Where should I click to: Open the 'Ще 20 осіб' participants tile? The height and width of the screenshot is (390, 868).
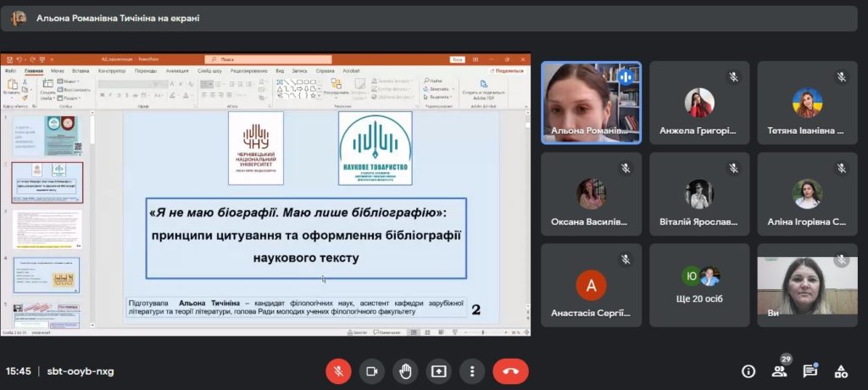click(699, 285)
